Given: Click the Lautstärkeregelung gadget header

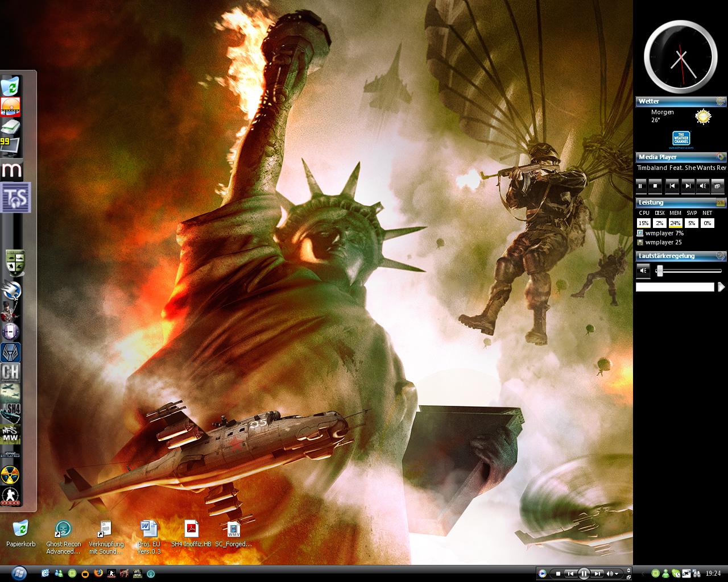Looking at the screenshot, I should click(681, 256).
